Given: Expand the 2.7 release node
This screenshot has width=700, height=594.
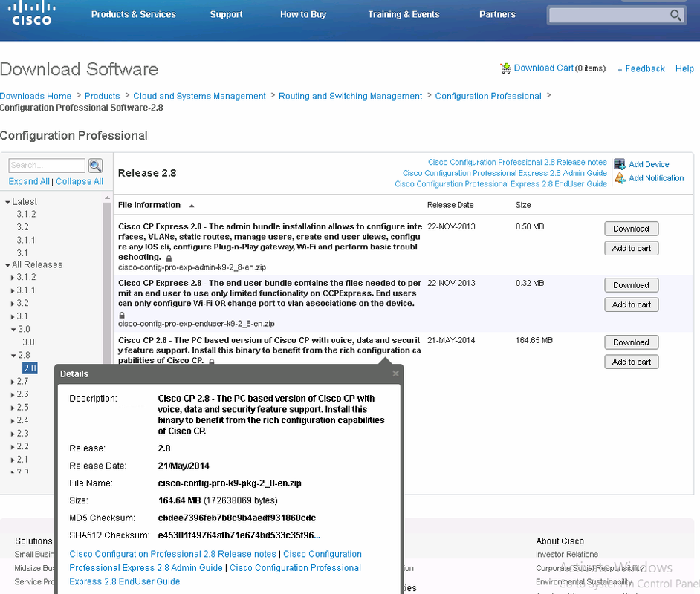Looking at the screenshot, I should point(13,382).
